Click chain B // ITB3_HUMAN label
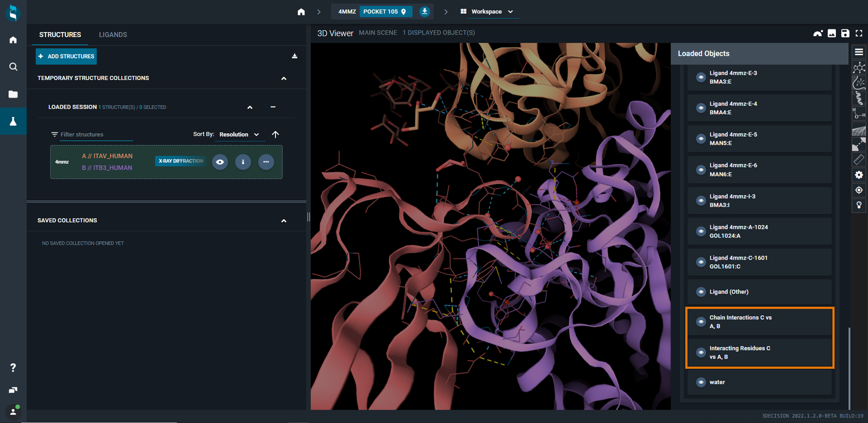 (x=107, y=167)
